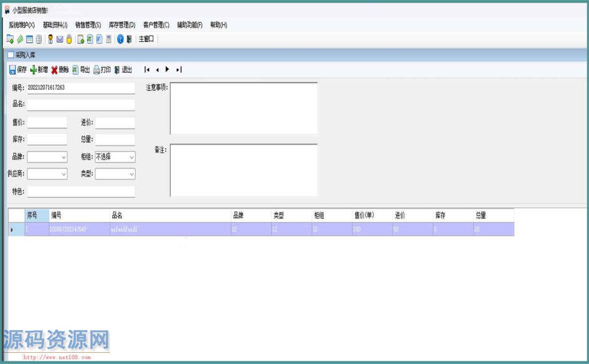The width and height of the screenshot is (589, 364).
Task: Click the user person icon in toolbar
Action: [x=50, y=39]
